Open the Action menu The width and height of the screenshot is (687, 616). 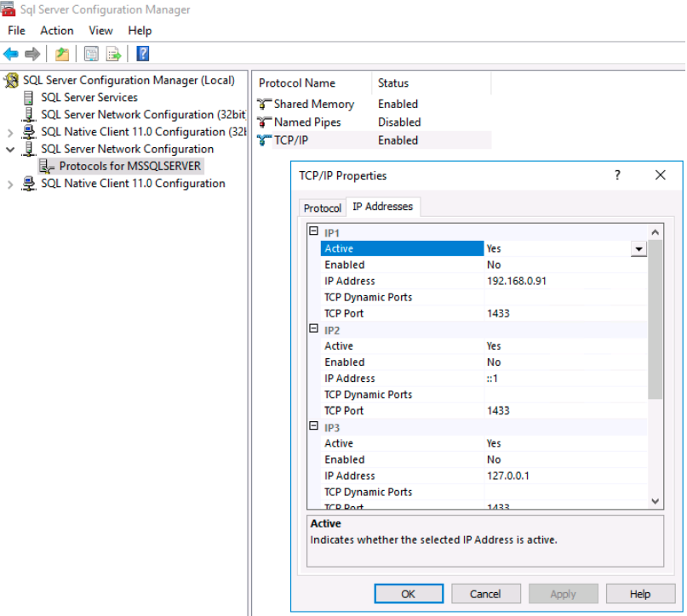coord(57,31)
